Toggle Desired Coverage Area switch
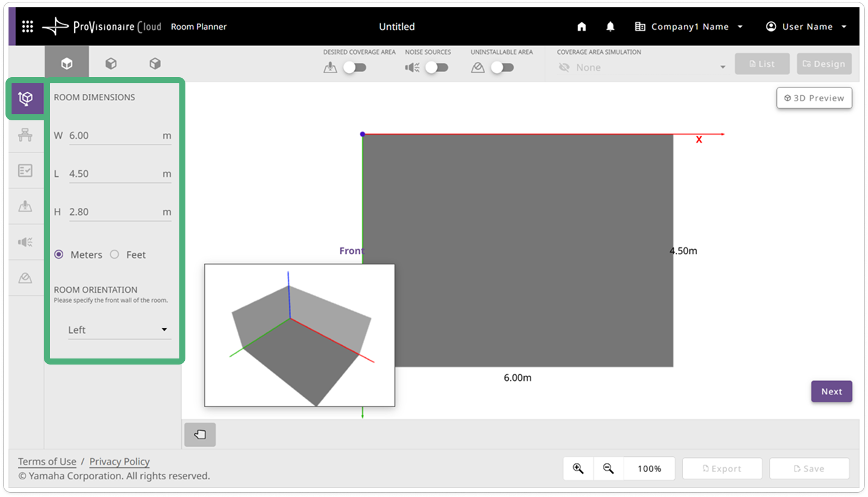This screenshot has width=868, height=497. [354, 67]
